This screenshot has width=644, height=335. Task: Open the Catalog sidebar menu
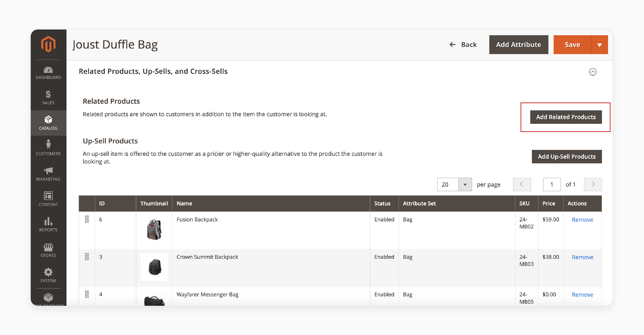tap(48, 123)
